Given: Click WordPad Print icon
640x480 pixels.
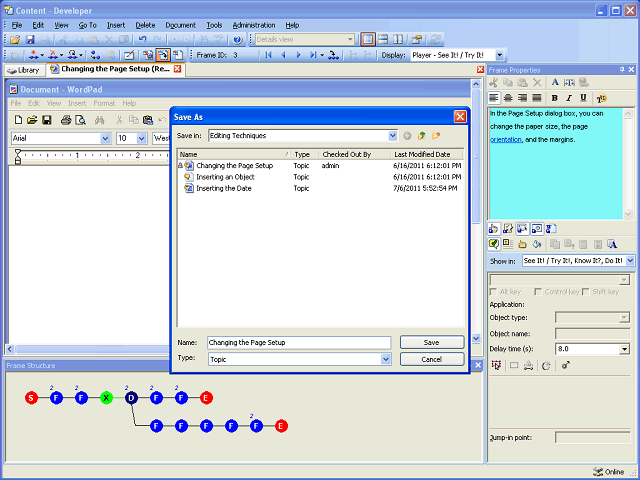Looking at the screenshot, I should click(x=66, y=120).
